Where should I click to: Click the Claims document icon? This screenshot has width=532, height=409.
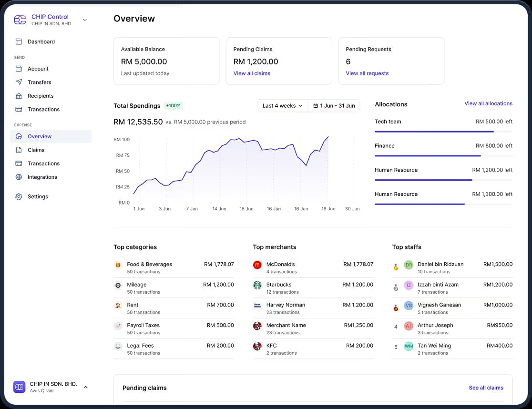click(x=19, y=150)
